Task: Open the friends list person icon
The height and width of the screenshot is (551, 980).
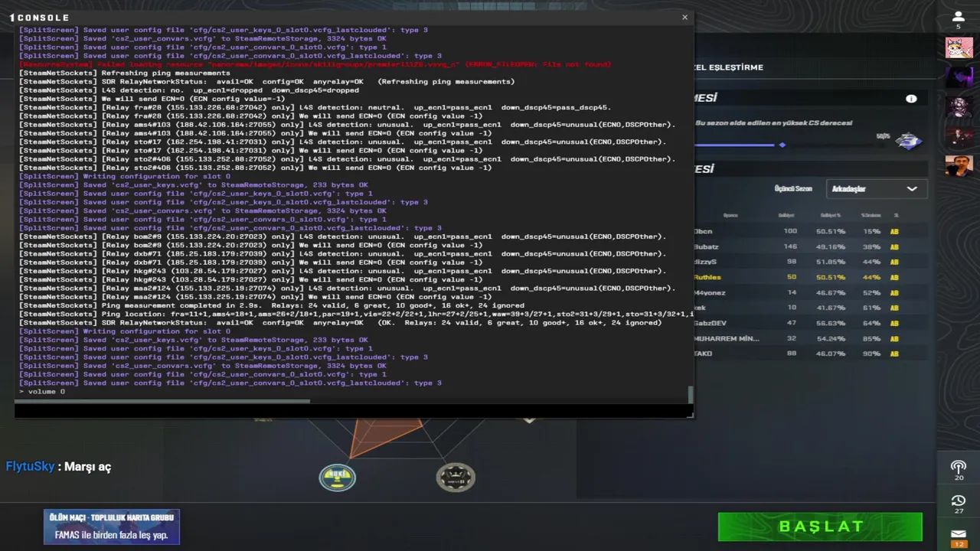Action: [x=959, y=16]
